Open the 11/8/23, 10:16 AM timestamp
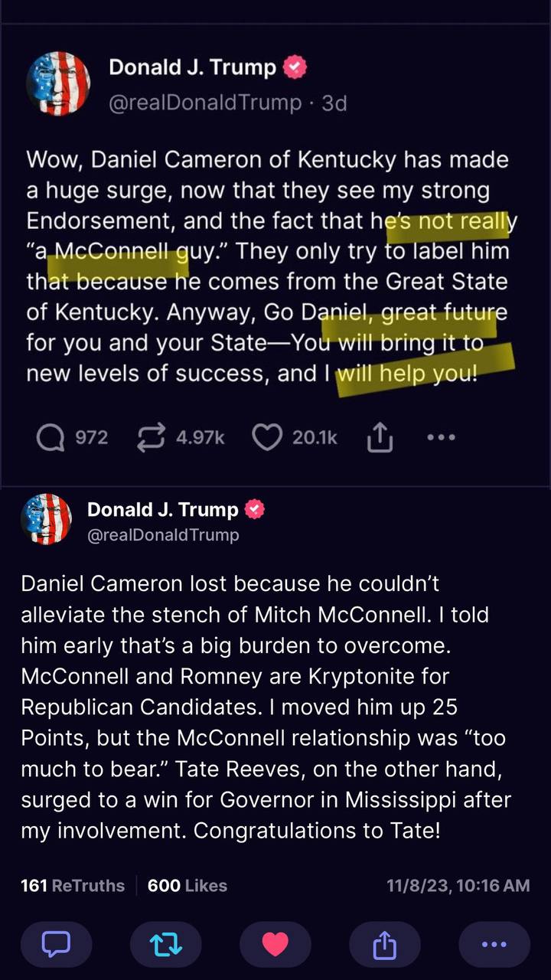551x980 pixels. [x=458, y=886]
